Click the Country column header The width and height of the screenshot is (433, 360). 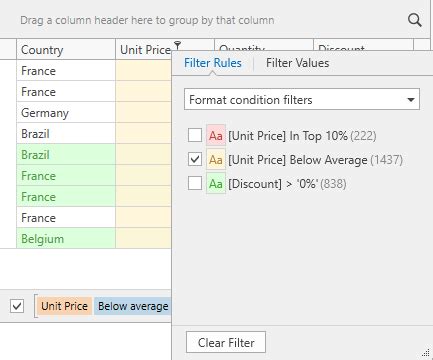point(66,50)
